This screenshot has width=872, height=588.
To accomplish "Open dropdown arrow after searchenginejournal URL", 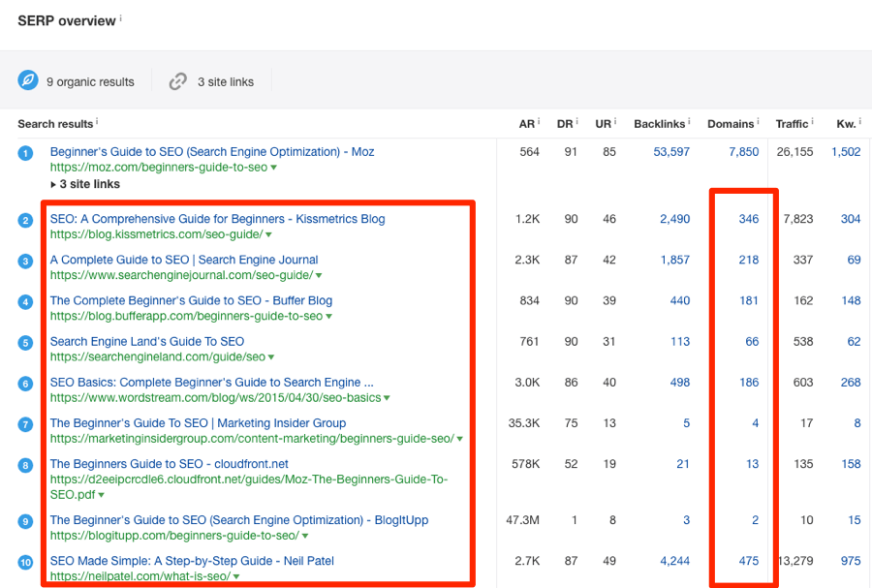I will (319, 276).
